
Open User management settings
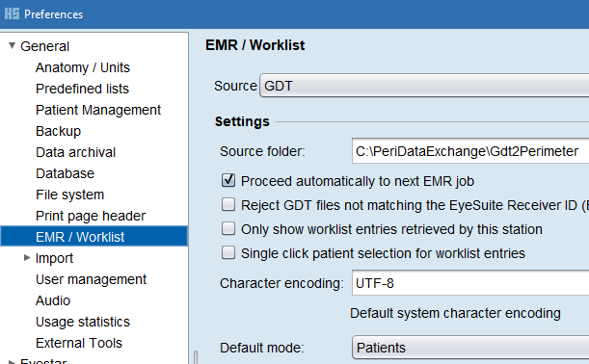[x=91, y=279]
